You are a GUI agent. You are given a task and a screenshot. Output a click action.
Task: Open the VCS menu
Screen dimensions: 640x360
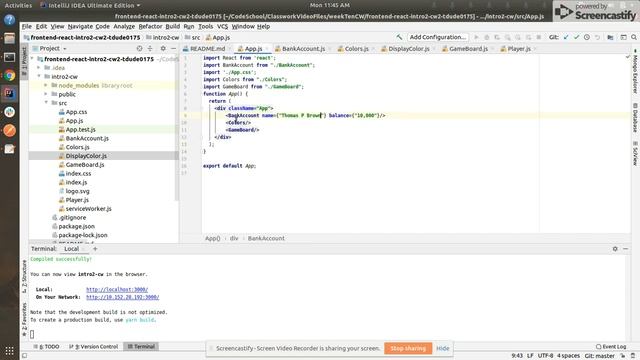click(x=222, y=26)
